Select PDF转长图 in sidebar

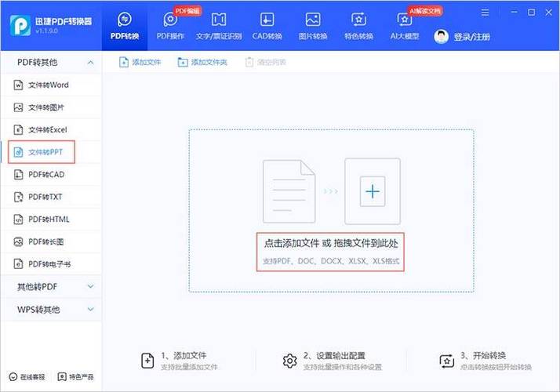click(x=52, y=241)
